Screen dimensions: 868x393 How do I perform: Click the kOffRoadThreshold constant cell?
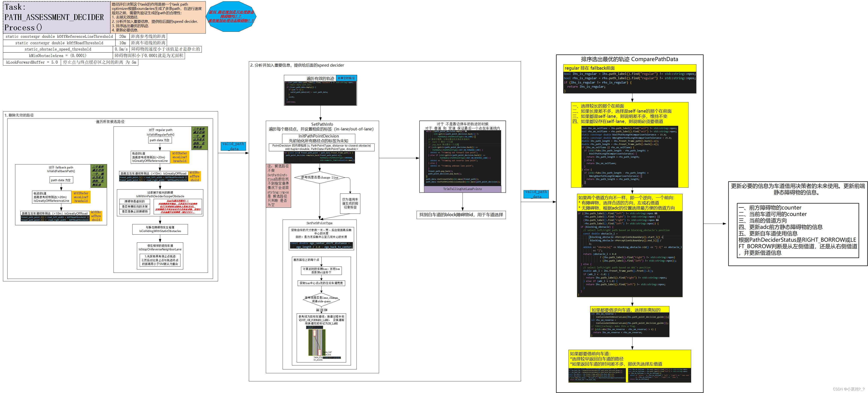click(x=59, y=43)
